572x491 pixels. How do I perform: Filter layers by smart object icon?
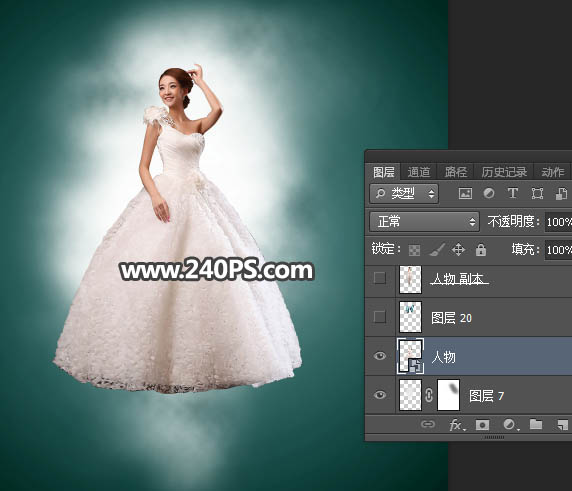561,193
